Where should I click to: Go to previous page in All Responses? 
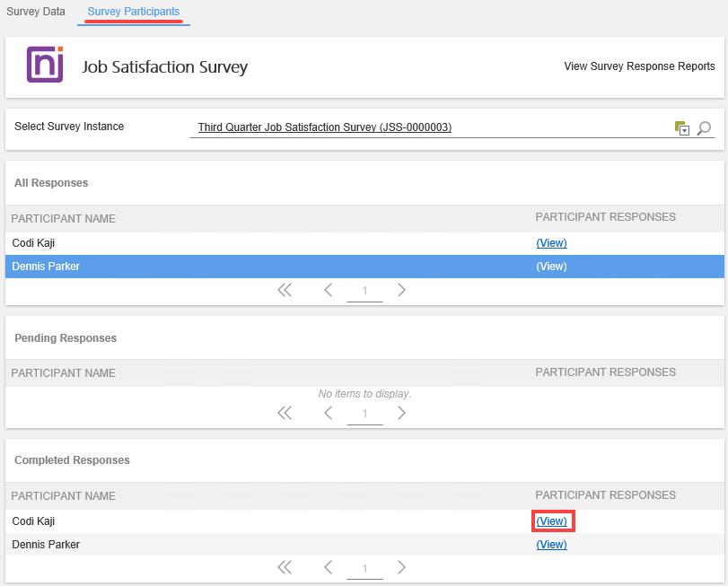(x=329, y=290)
